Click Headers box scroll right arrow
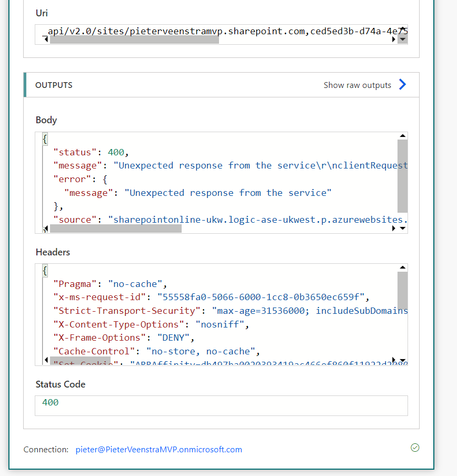This screenshot has width=457, height=476. [x=394, y=360]
